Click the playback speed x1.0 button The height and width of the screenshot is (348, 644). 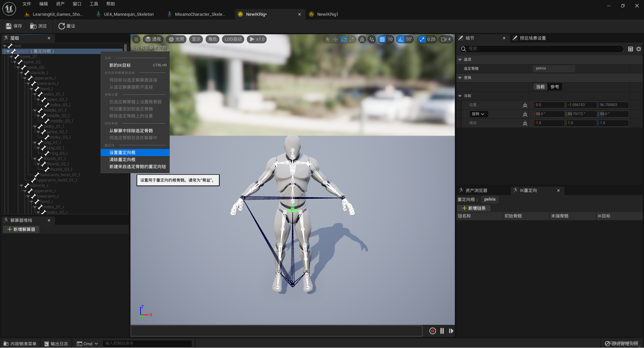point(257,39)
